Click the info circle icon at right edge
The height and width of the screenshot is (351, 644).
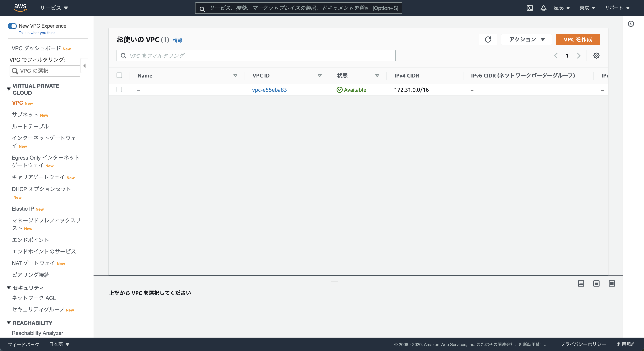631,24
